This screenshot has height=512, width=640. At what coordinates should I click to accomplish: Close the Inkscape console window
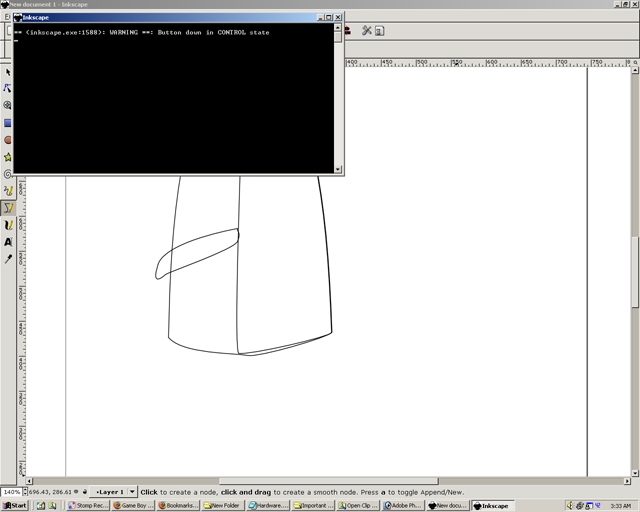338,17
